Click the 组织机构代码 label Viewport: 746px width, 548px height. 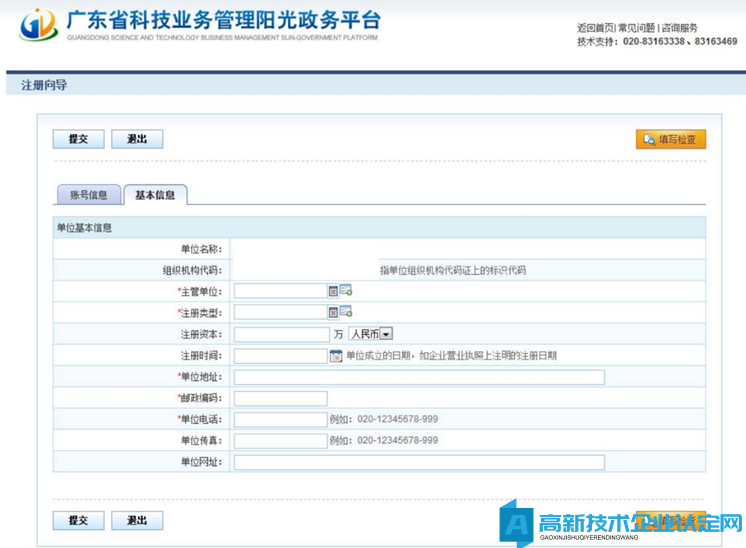pyautogui.click(x=192, y=270)
